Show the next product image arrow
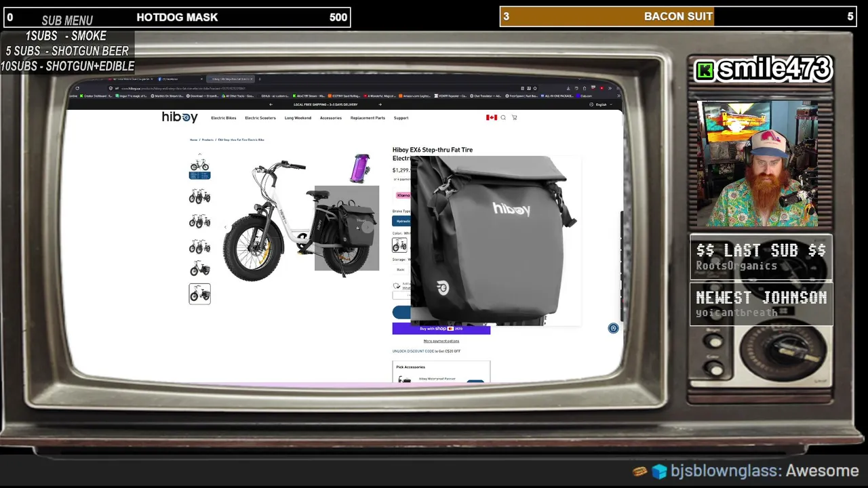 pyautogui.click(x=368, y=227)
